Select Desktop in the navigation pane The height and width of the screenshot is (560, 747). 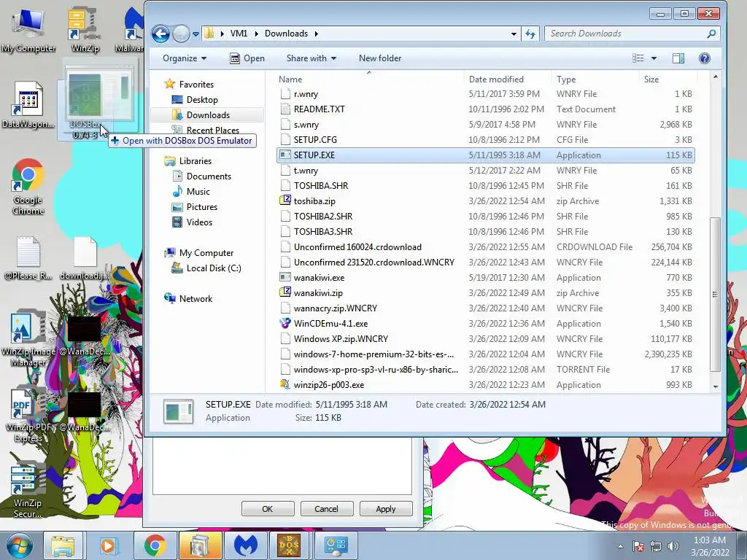click(195, 99)
